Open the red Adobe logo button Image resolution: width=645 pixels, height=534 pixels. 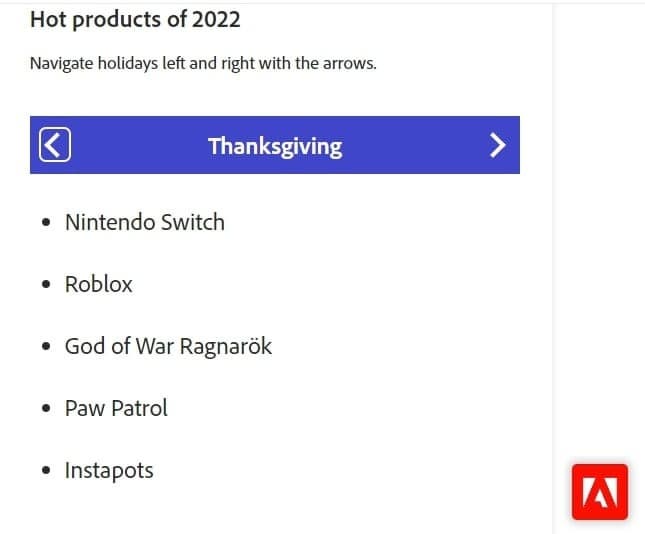(x=599, y=492)
